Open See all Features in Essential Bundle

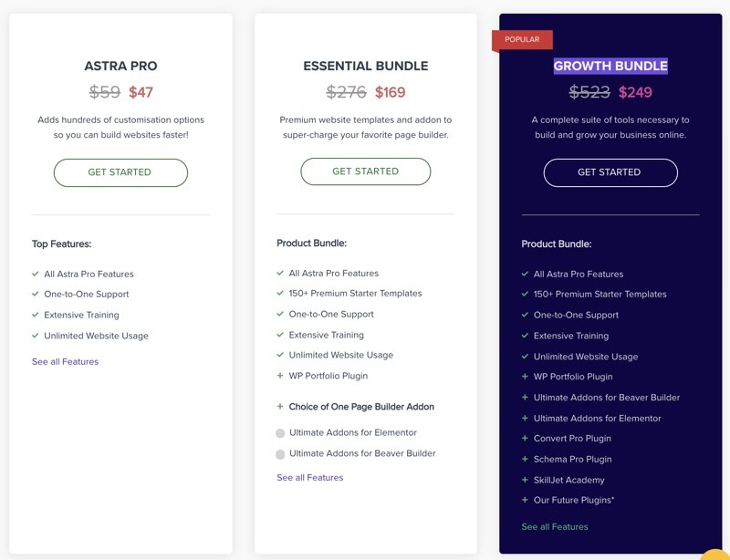310,477
